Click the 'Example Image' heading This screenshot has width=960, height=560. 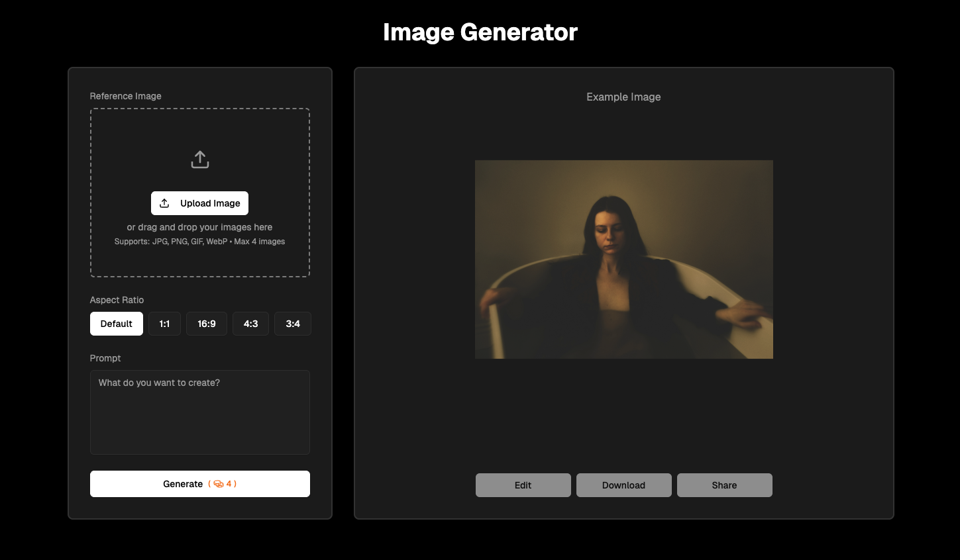click(x=623, y=97)
